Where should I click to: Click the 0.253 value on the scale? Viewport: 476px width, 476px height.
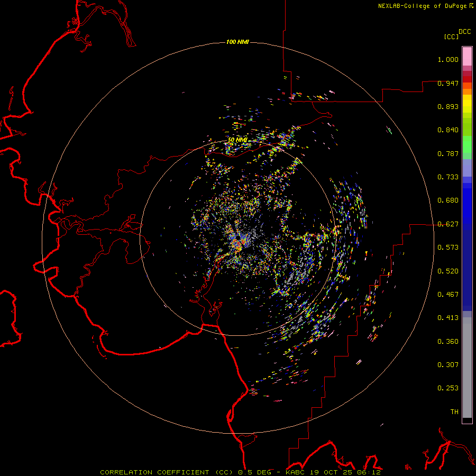click(x=448, y=388)
